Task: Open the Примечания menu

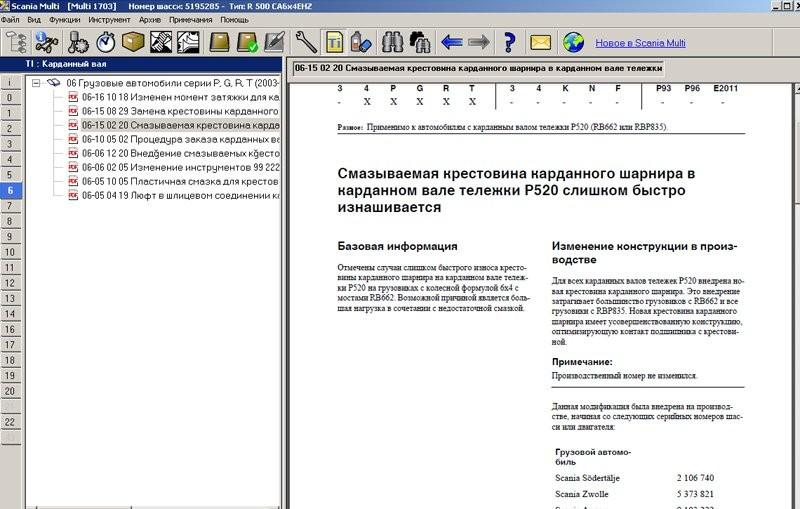Action: 190,20
